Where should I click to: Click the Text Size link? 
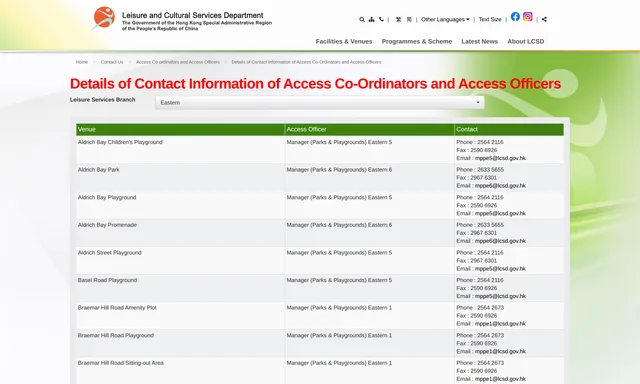[490, 19]
